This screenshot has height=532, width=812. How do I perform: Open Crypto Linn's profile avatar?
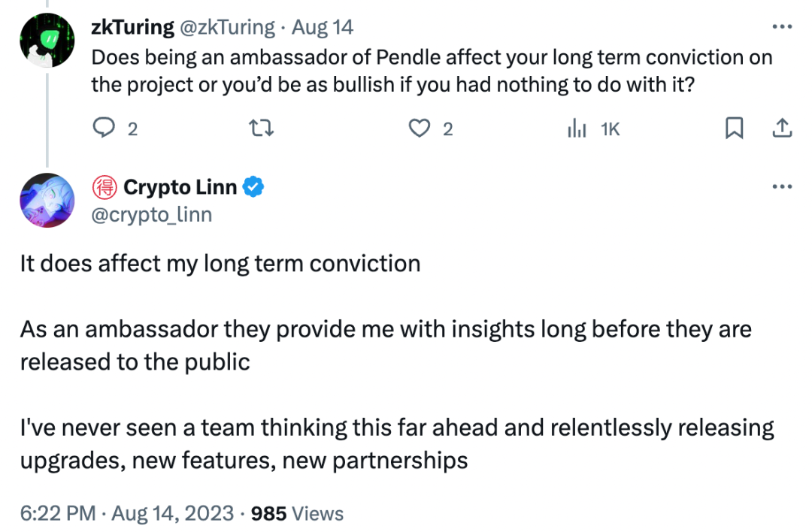47,200
